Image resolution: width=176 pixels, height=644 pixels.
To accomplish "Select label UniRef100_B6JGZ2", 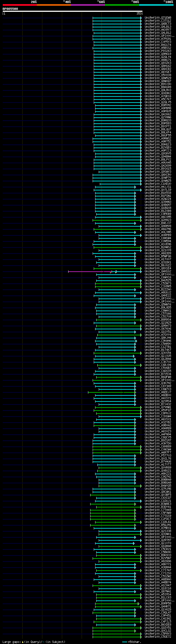I will click(158, 265).
